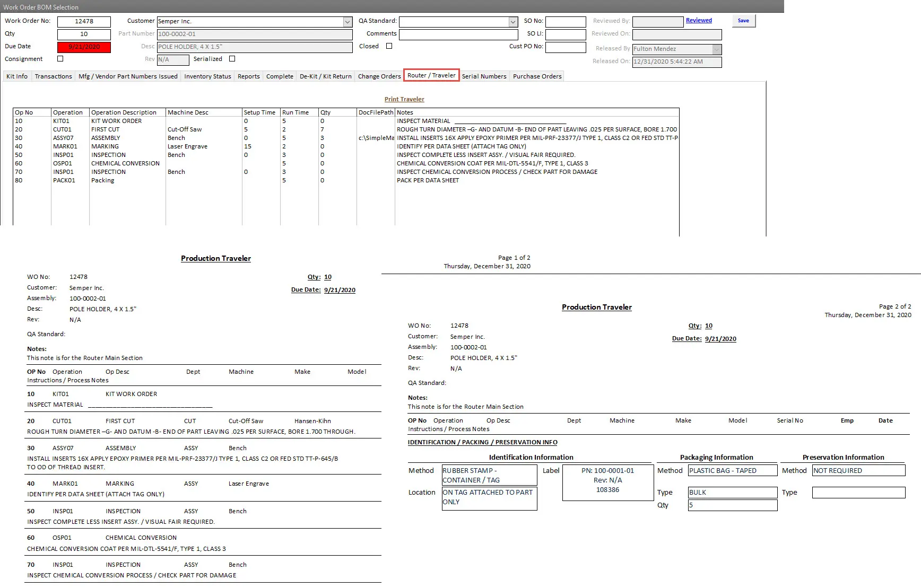
Task: Click the Print Traveler link
Action: tap(404, 99)
